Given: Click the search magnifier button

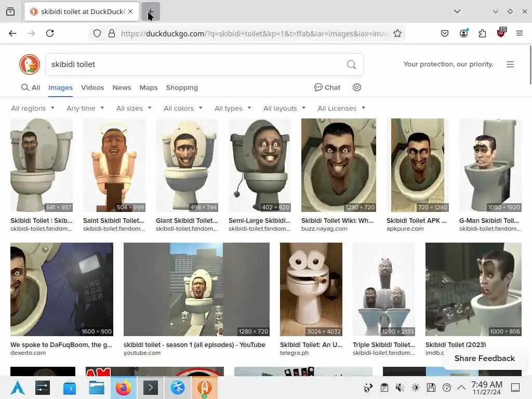Looking at the screenshot, I should tap(352, 64).
